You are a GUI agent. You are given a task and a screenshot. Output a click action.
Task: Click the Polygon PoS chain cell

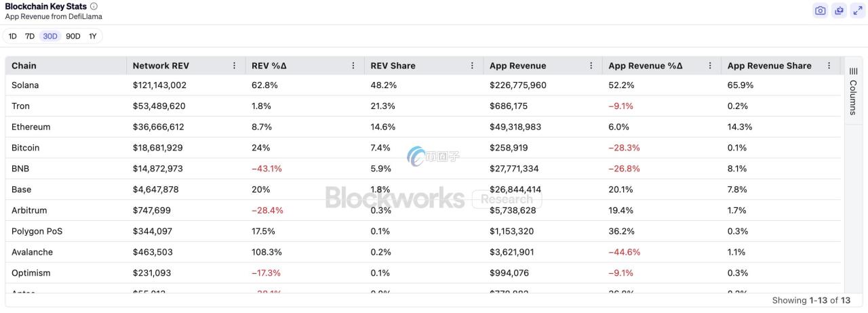(37, 232)
